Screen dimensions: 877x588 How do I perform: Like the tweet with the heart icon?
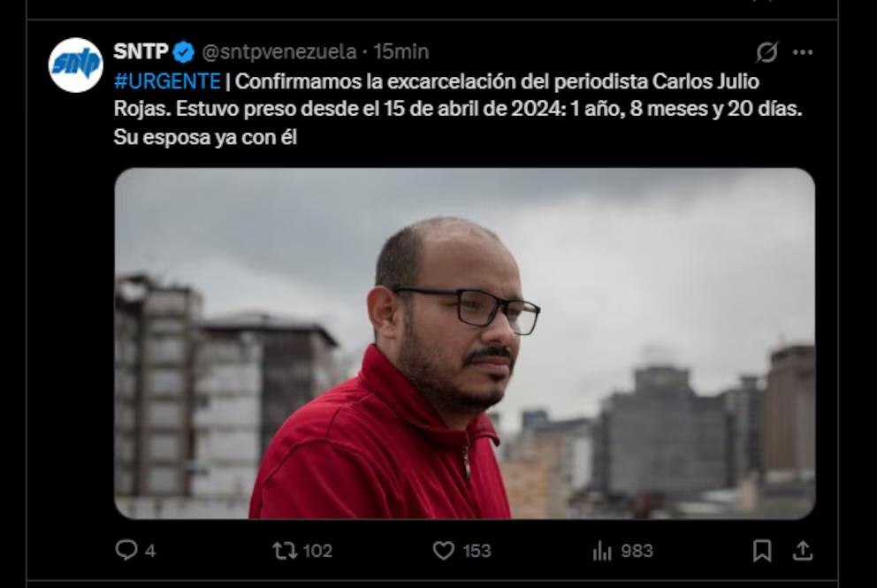point(444,551)
